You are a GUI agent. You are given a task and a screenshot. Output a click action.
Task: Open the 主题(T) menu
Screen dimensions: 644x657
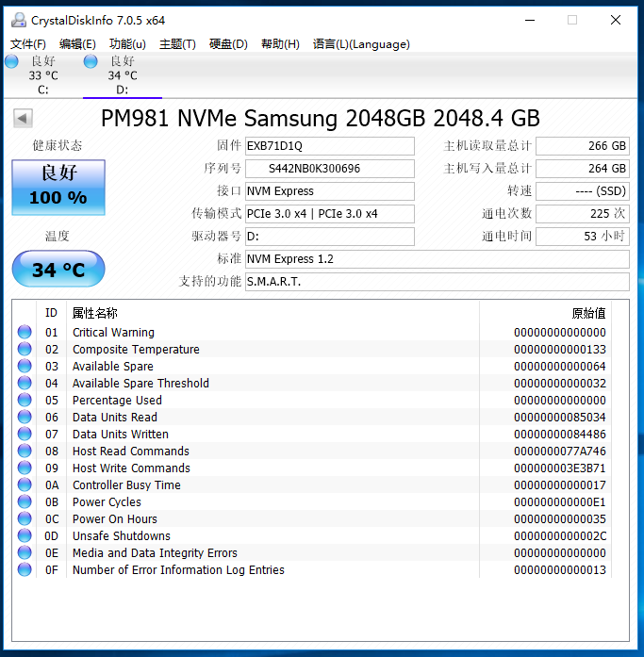(x=177, y=44)
